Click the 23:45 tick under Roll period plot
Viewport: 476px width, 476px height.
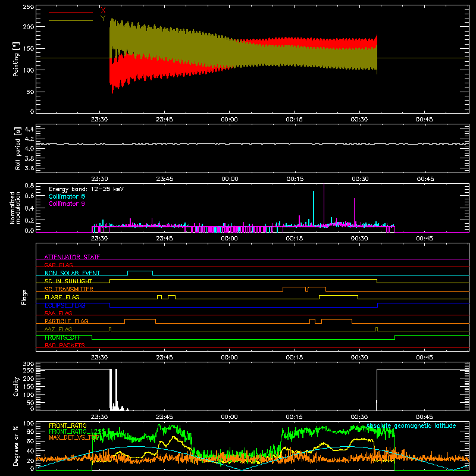point(165,179)
